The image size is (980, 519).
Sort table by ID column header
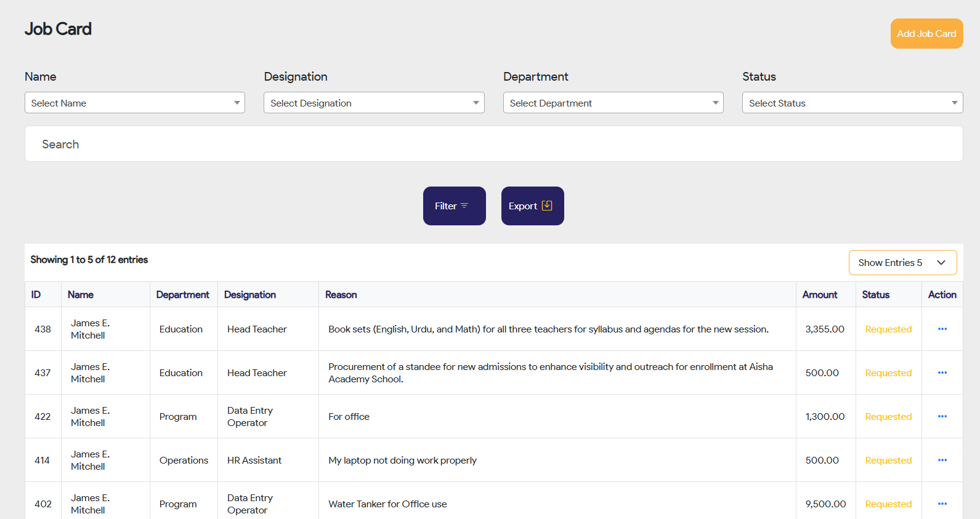click(x=36, y=295)
